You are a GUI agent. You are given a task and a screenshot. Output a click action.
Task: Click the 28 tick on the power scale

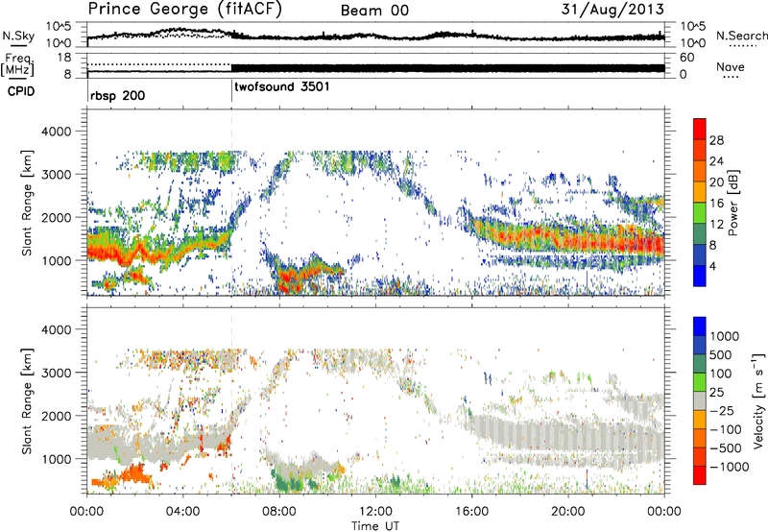[716, 140]
